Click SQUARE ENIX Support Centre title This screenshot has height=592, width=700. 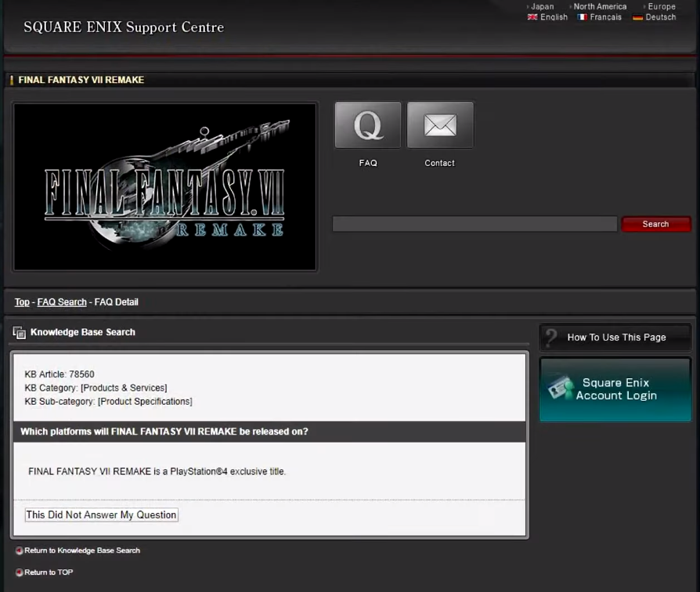click(124, 27)
